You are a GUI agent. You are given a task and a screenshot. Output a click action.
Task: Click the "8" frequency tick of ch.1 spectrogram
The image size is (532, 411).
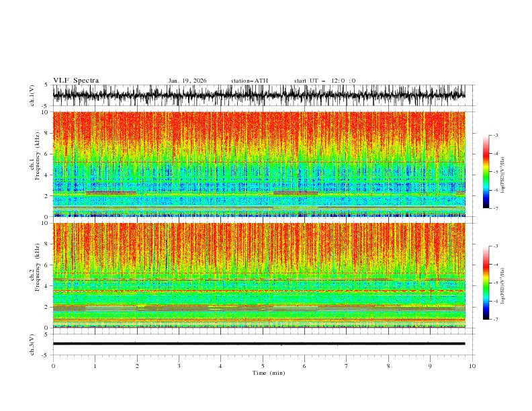[46, 133]
